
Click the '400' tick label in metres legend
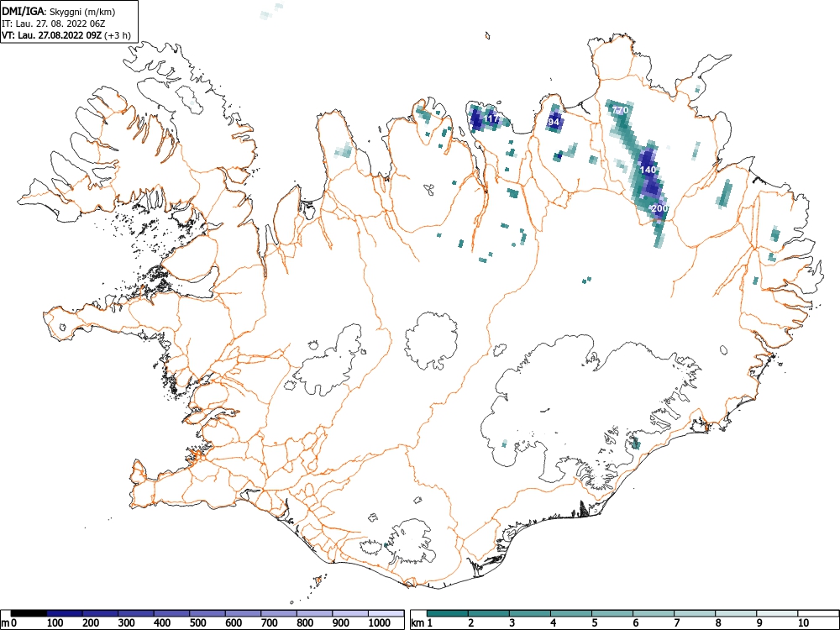coord(162,623)
